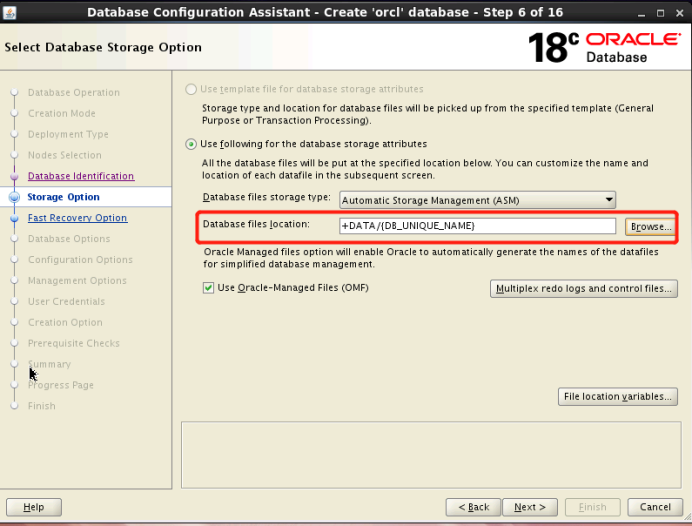Click Management Options step label

coord(77,281)
